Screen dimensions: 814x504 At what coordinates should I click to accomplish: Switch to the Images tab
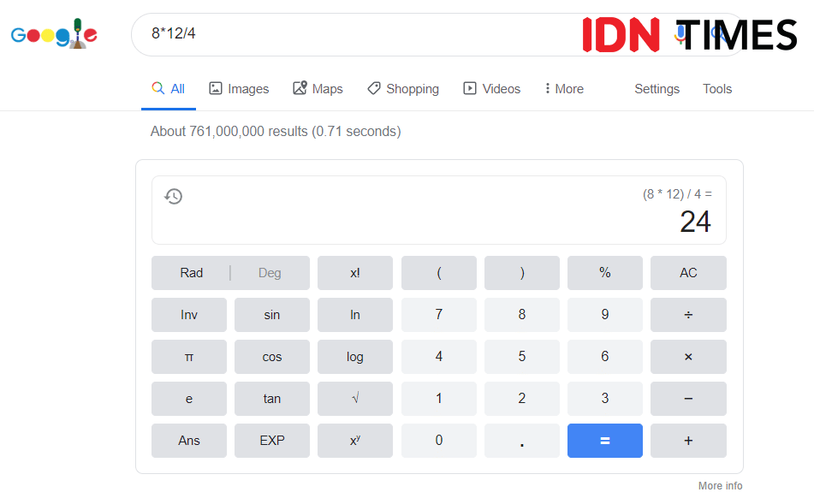point(239,89)
